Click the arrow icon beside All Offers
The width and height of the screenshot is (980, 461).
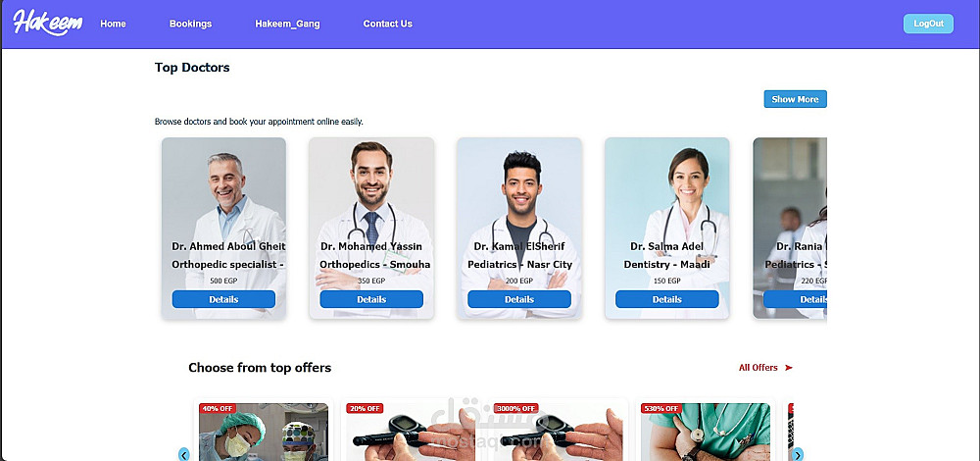[x=788, y=368]
